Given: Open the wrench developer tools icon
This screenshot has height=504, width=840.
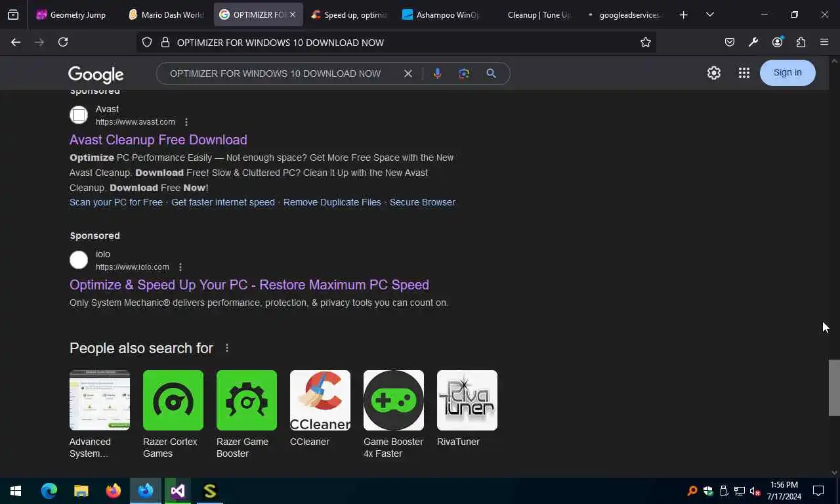Looking at the screenshot, I should click(753, 42).
